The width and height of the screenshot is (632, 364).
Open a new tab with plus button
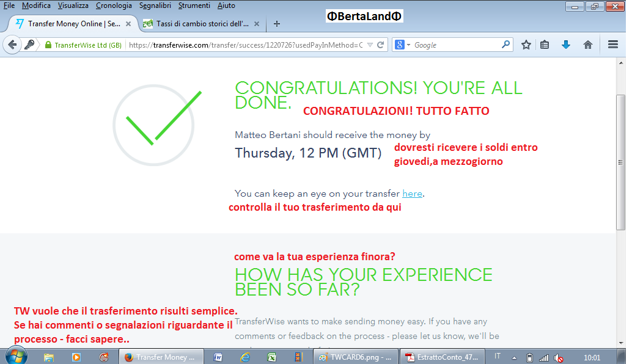276,24
